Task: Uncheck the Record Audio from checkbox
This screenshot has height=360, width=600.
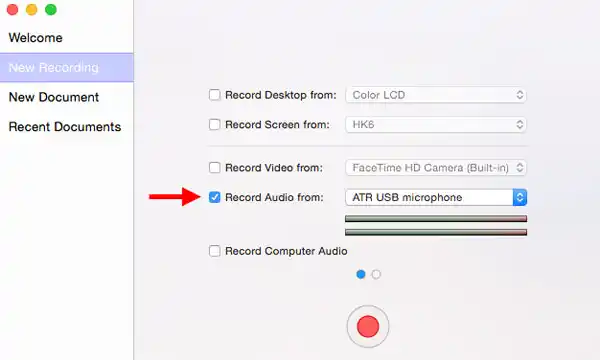Action: [x=214, y=197]
